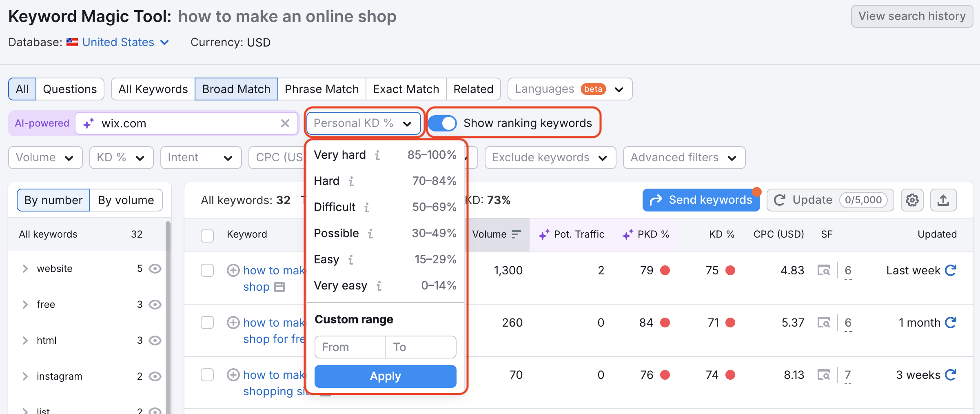Expand the instagram keyword group
The height and width of the screenshot is (414, 980).
point(25,376)
